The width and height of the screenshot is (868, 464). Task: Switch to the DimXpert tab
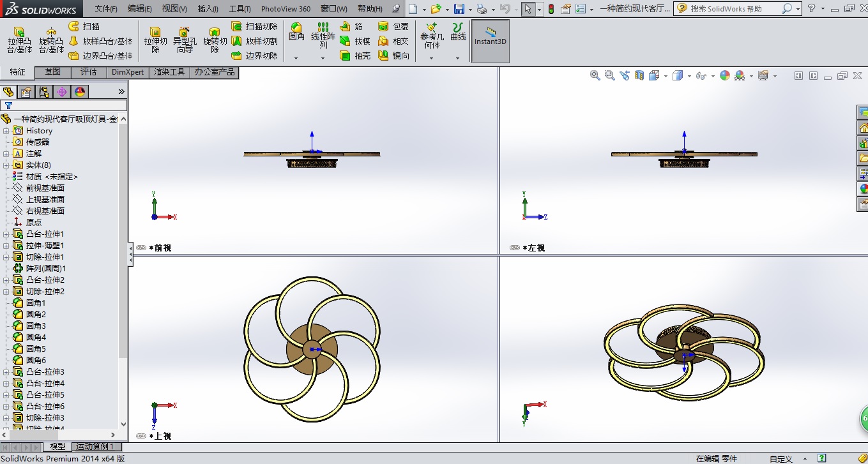pyautogui.click(x=128, y=72)
